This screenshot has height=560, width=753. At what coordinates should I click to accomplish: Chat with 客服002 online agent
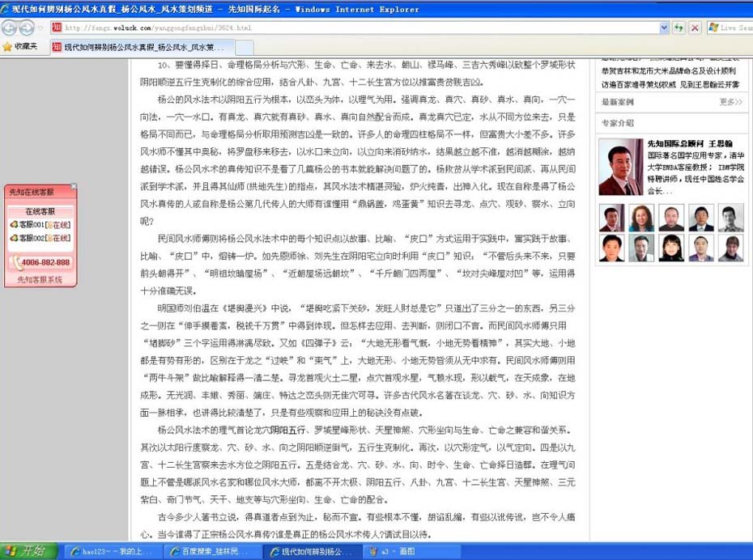click(x=40, y=238)
